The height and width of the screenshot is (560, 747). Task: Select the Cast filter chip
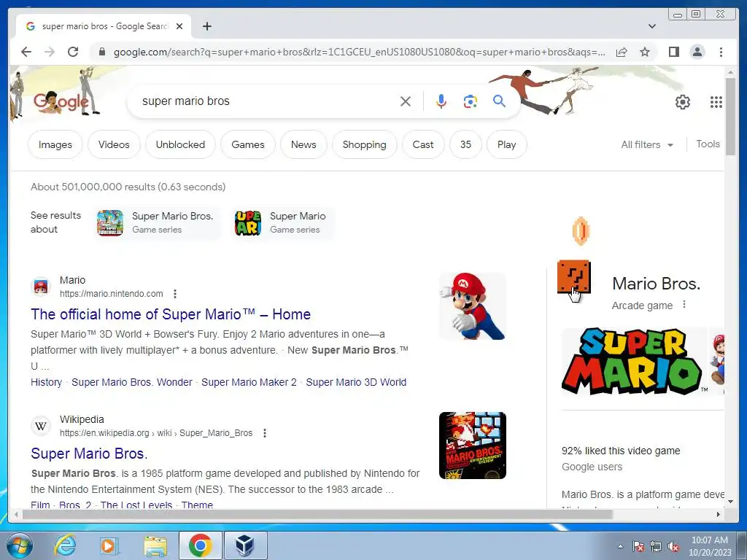[423, 144]
